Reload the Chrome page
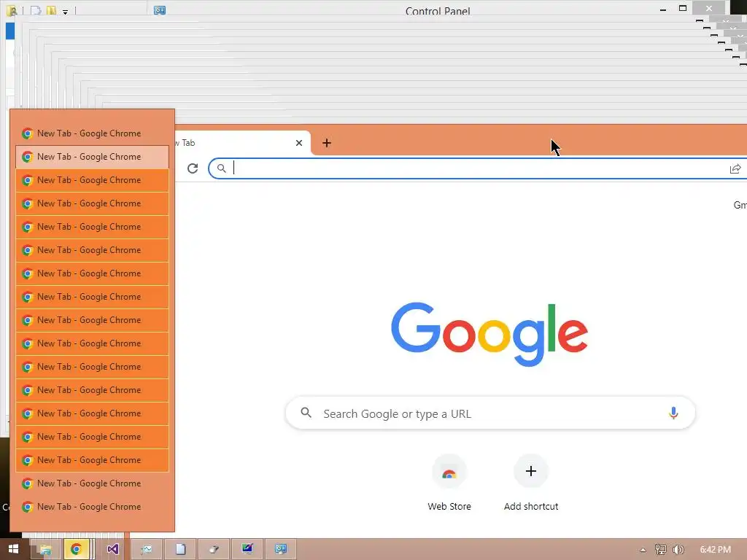 [193, 168]
